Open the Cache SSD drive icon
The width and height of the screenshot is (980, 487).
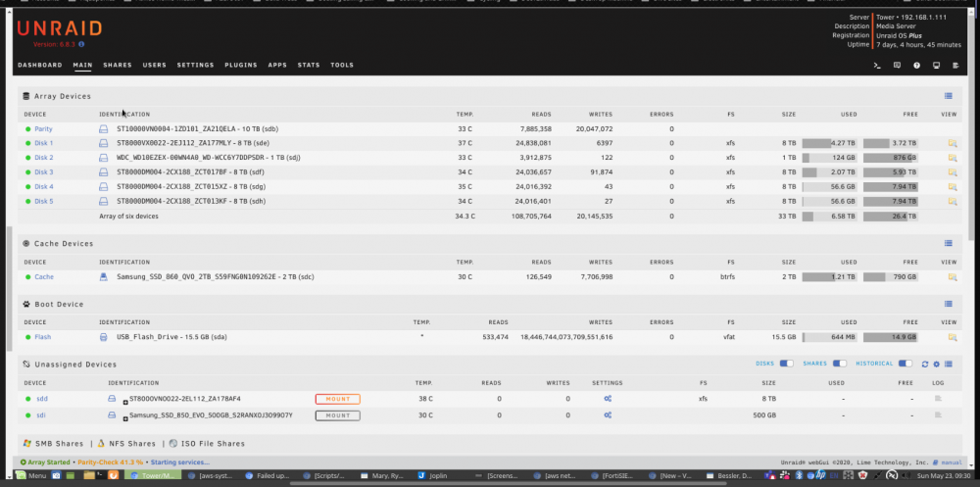tap(104, 277)
